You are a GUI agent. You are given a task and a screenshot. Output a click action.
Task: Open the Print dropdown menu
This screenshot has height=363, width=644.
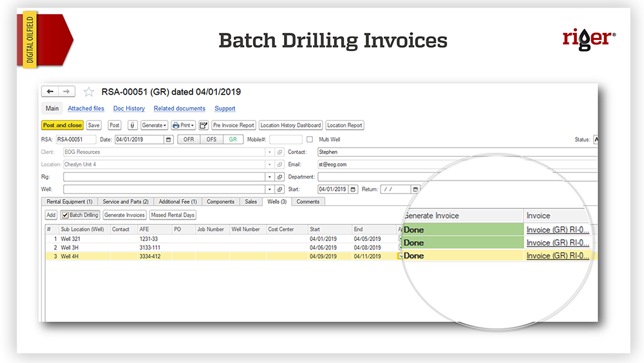pos(183,125)
